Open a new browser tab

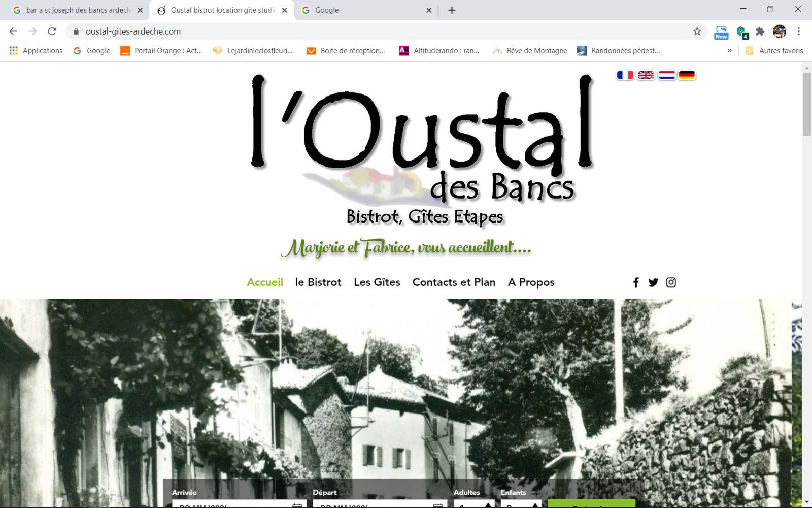[452, 10]
